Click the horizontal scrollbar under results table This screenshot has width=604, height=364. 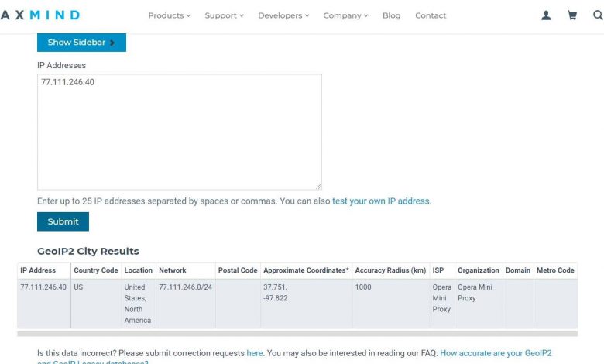click(x=297, y=334)
